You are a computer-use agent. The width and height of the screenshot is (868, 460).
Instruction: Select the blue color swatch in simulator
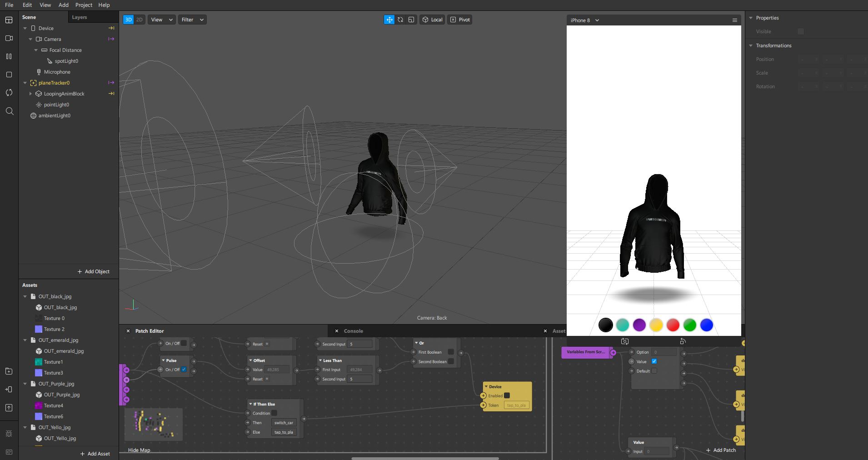click(x=707, y=325)
